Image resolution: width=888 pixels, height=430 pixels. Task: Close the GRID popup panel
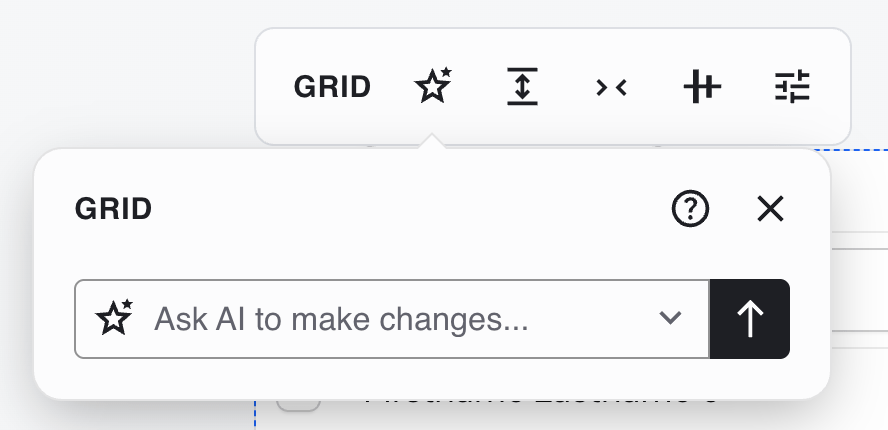click(770, 209)
